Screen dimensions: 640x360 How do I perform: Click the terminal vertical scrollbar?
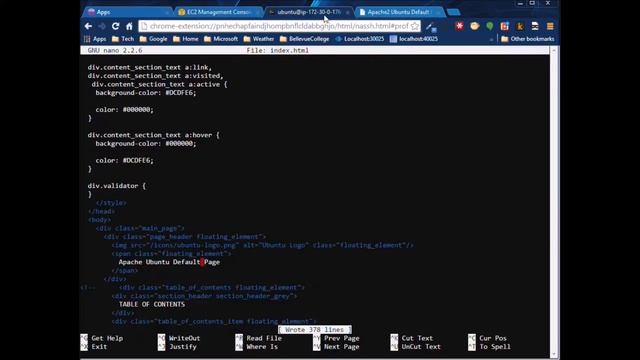tap(554, 202)
